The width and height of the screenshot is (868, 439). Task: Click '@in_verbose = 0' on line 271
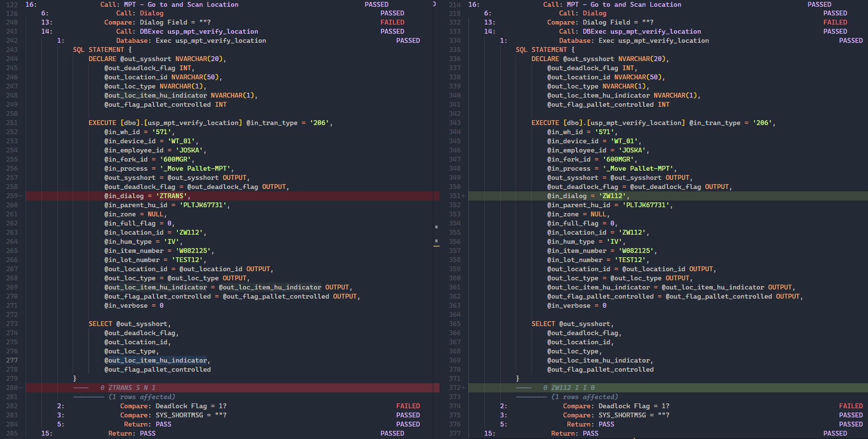tap(134, 305)
